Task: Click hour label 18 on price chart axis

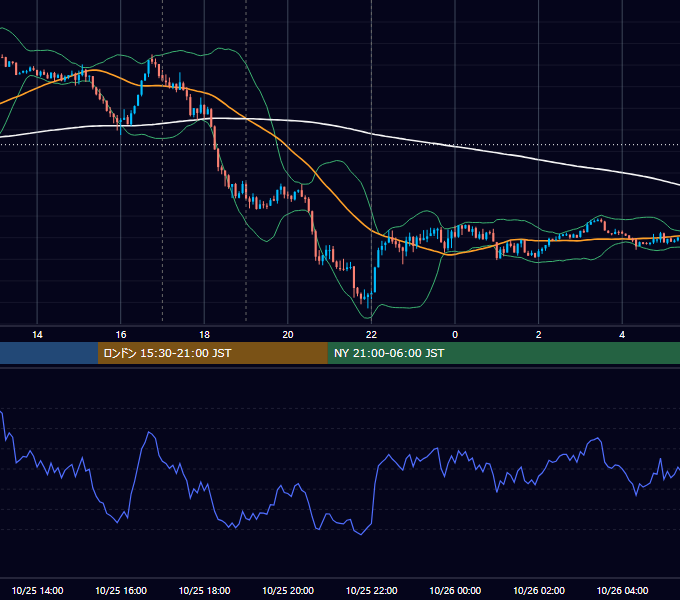Action: click(x=204, y=335)
